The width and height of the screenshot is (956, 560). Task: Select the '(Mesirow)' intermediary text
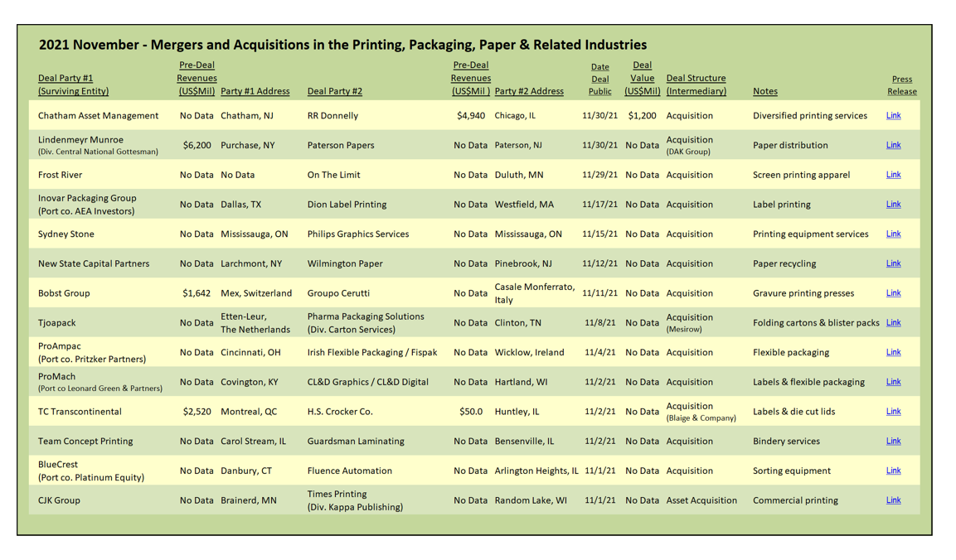[x=684, y=329]
